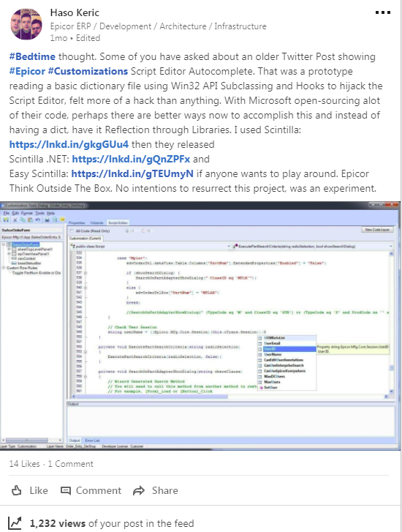This screenshot has height=532, width=402.
Task: Switch to the Error List bottom tab
Action: coord(92,441)
